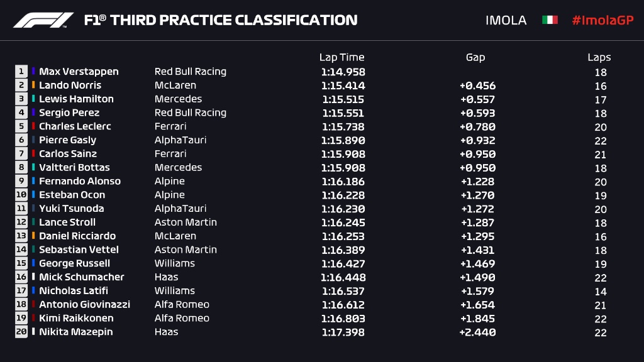Click Charles Leclerc's red team color bar
Viewport: 644px width, 362px height.
(33, 126)
